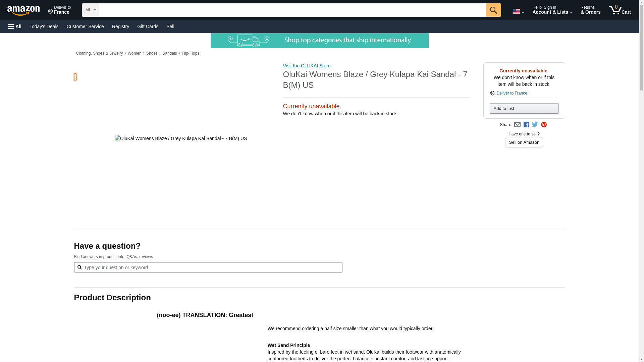This screenshot has height=362, width=644.
Task: Open the country flag language dropdown
Action: [518, 12]
